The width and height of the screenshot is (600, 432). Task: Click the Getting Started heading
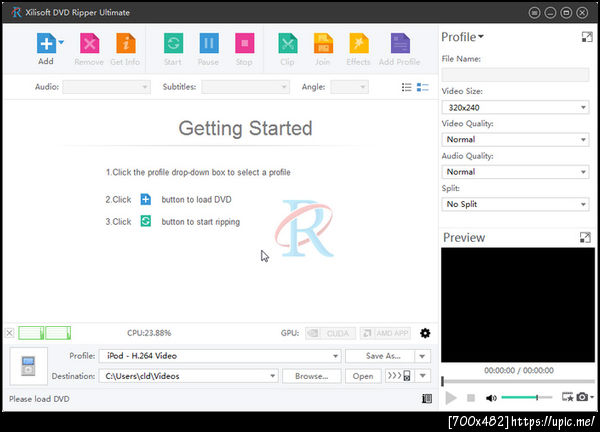tap(245, 128)
